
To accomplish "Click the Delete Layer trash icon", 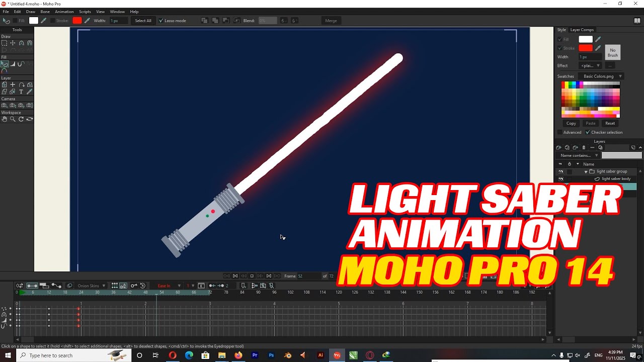I will 584,148.
